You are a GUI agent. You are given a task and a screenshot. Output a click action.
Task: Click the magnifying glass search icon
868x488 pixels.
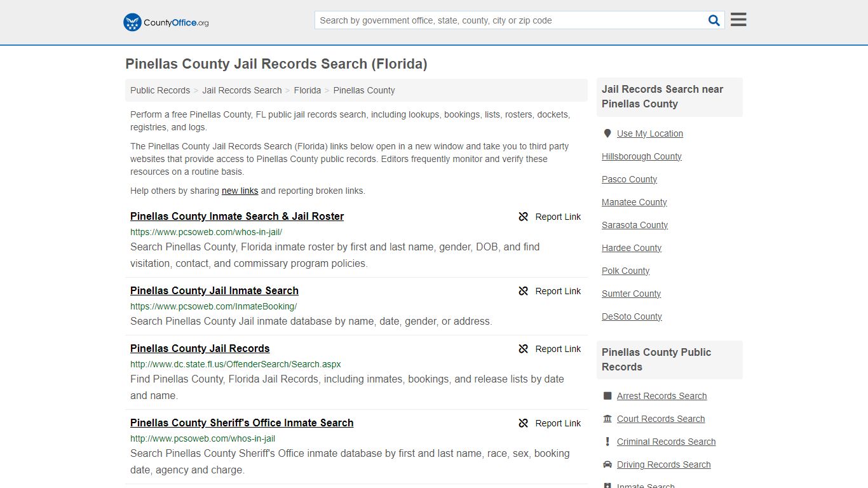714,20
